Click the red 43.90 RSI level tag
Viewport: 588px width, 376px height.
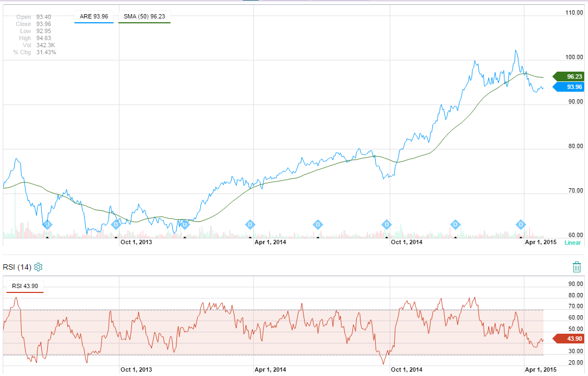(x=568, y=339)
